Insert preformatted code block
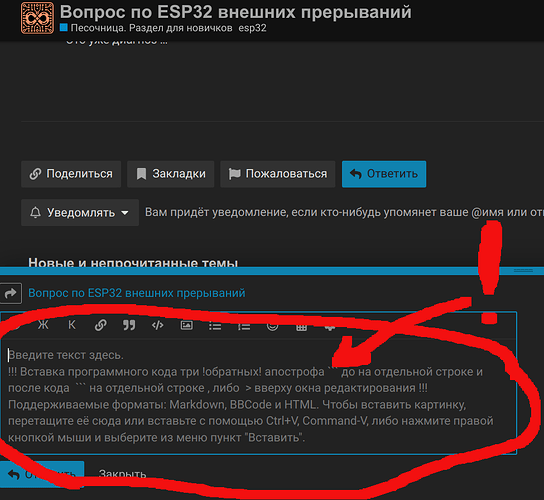This screenshot has height=500, width=544. coord(158,325)
